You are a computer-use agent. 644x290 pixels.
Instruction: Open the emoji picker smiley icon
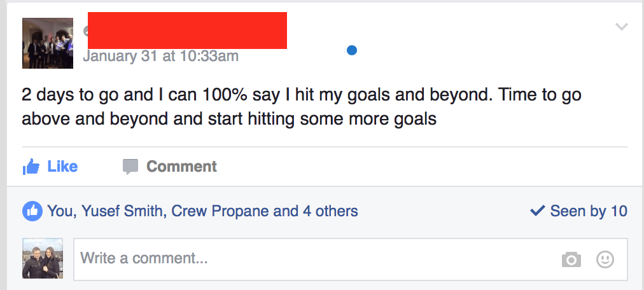coord(605,259)
